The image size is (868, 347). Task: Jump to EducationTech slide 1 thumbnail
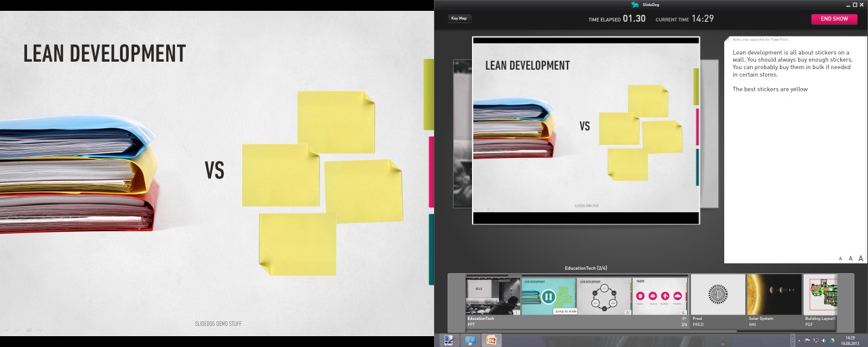point(493,296)
